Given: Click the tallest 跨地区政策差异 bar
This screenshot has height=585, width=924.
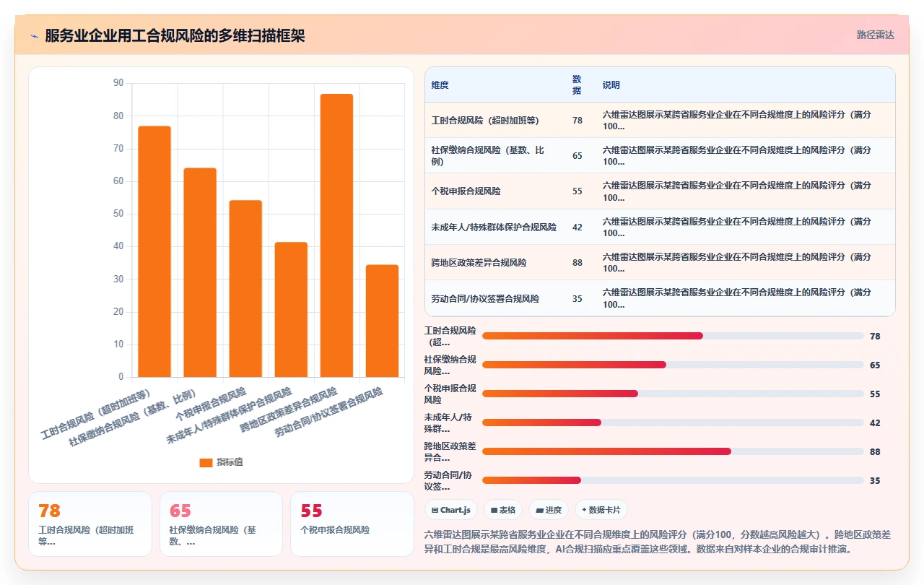Looking at the screenshot, I should [336, 235].
